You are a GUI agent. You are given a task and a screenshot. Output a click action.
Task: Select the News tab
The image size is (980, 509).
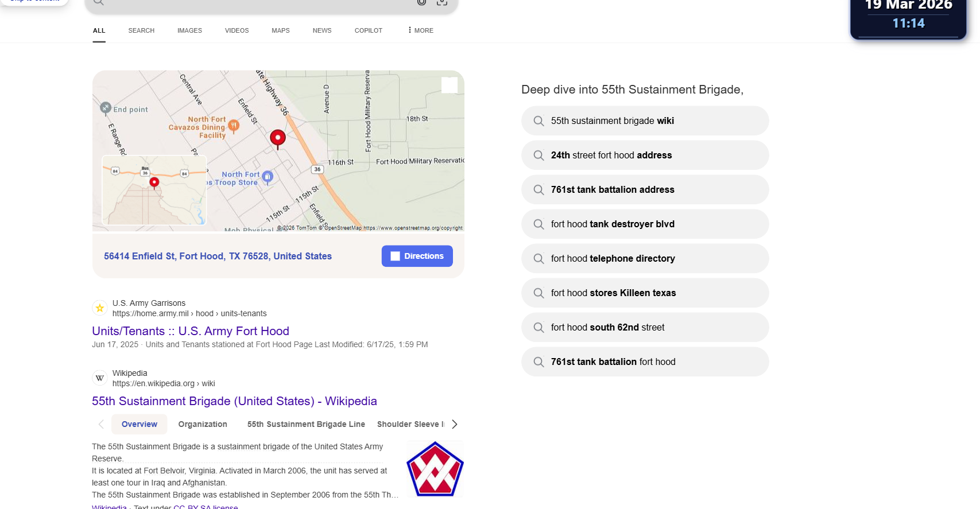click(322, 30)
